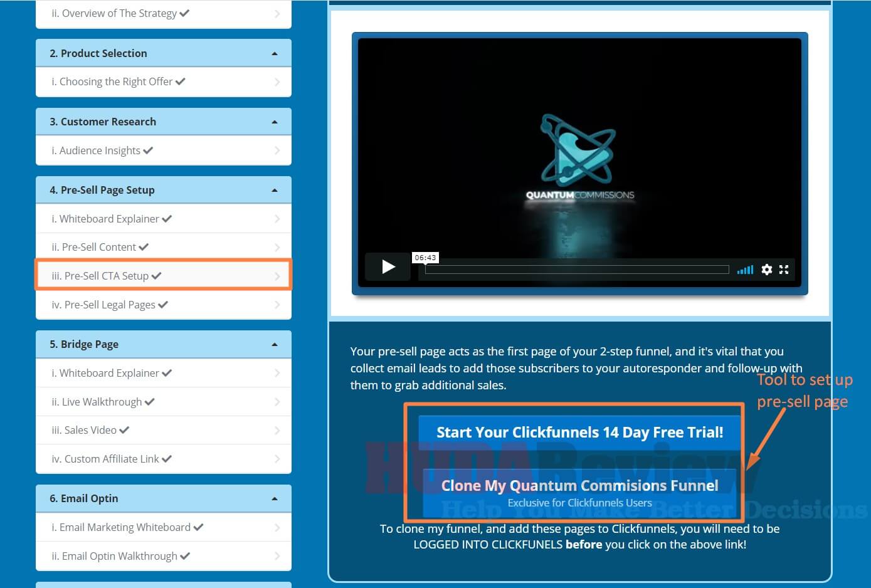Viewport: 871px width, 588px height.
Task: Collapse the Customer Research section
Action: point(275,122)
